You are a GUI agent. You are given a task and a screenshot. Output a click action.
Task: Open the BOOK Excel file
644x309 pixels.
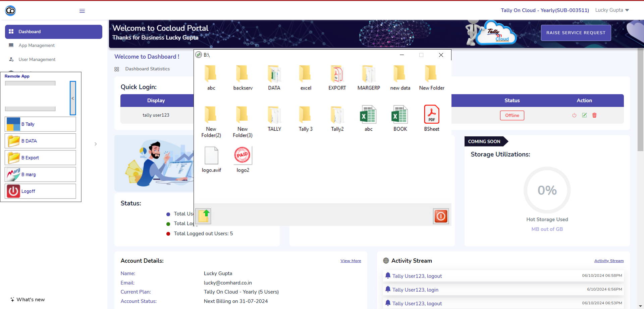400,119
